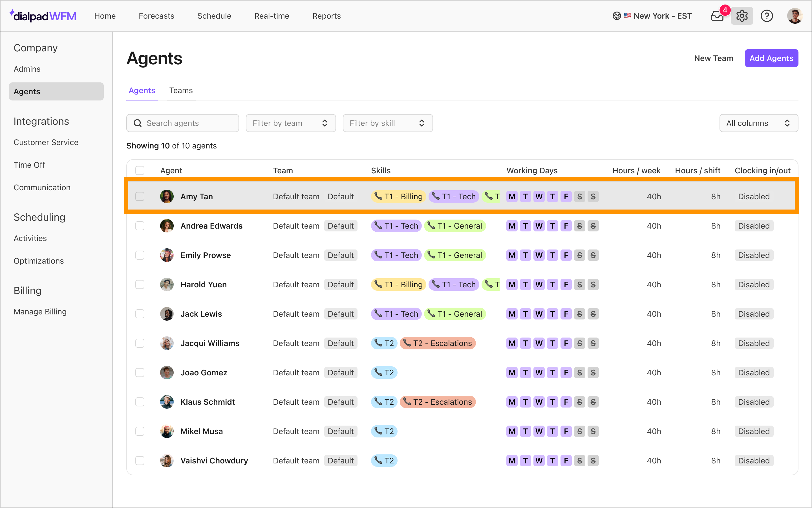
Task: Go to the Forecasts menu
Action: point(156,16)
